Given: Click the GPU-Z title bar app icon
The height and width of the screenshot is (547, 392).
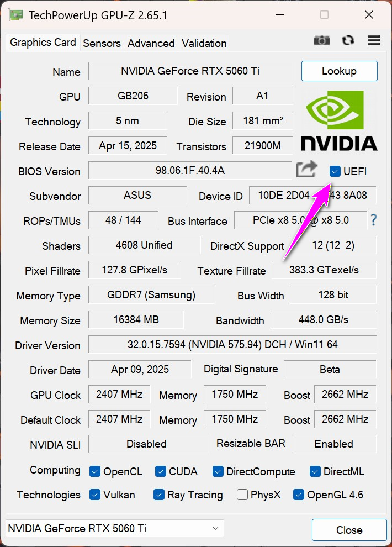Looking at the screenshot, I should [16, 15].
